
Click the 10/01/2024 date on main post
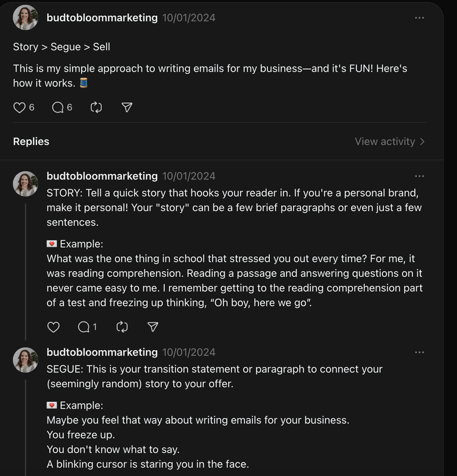tap(189, 18)
